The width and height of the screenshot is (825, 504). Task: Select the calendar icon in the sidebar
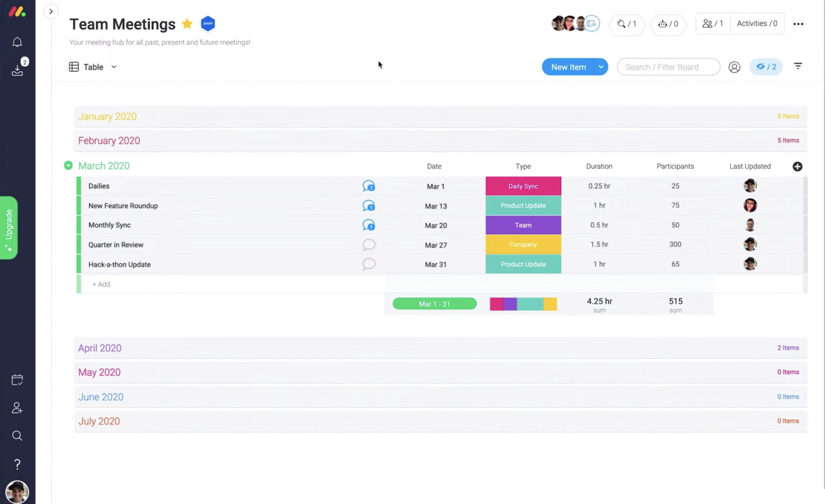click(17, 380)
